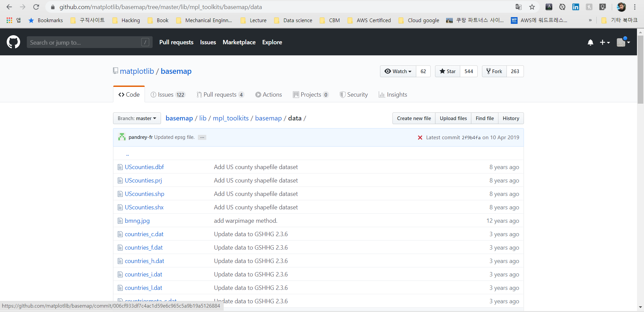This screenshot has width=644, height=312.
Task: Click the file icon beside bmng.jpg
Action: click(120, 221)
